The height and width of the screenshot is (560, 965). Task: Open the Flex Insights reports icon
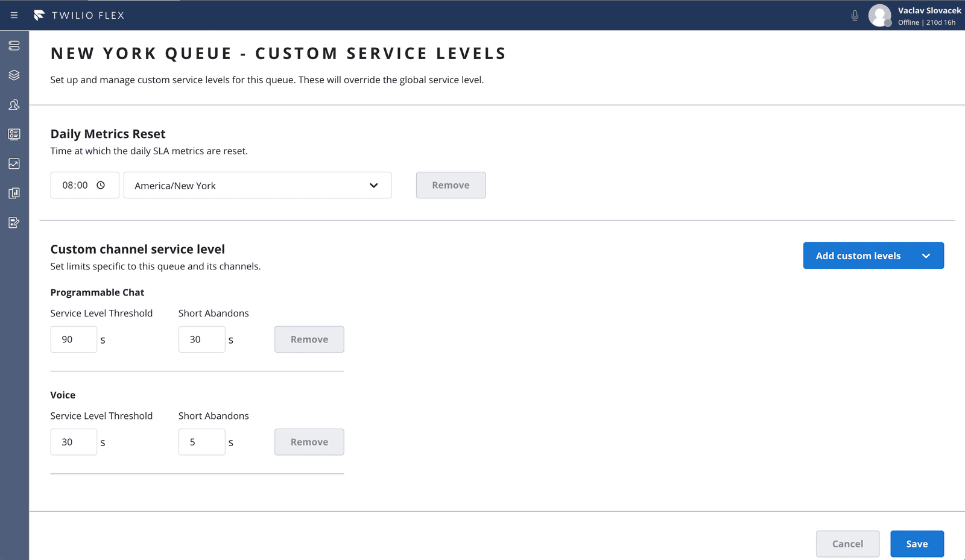point(14,193)
